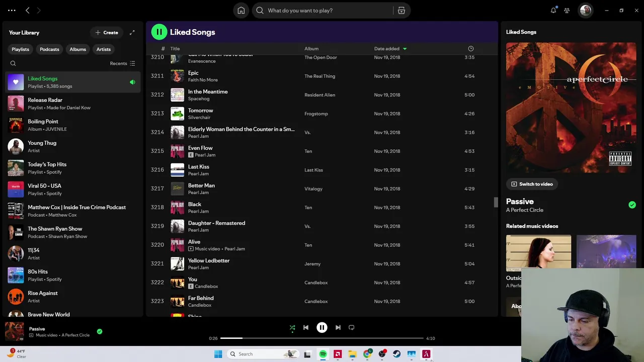Open Passive title in the Now Playing panel
Image resolution: width=644 pixels, height=362 pixels.
coord(520,201)
